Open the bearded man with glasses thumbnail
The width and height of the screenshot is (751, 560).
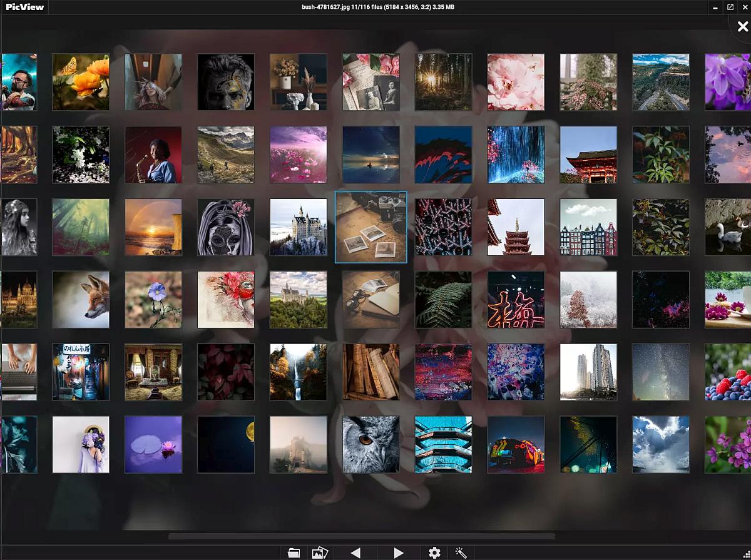click(x=19, y=82)
